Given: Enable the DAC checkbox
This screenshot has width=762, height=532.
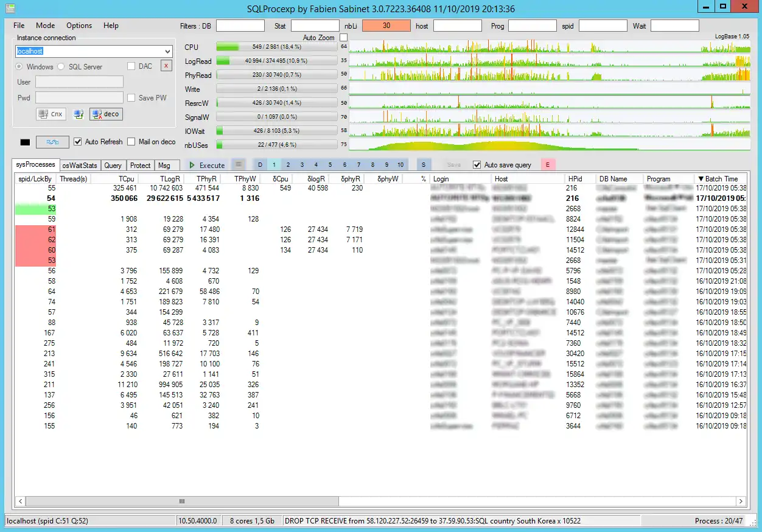Looking at the screenshot, I should point(131,66).
